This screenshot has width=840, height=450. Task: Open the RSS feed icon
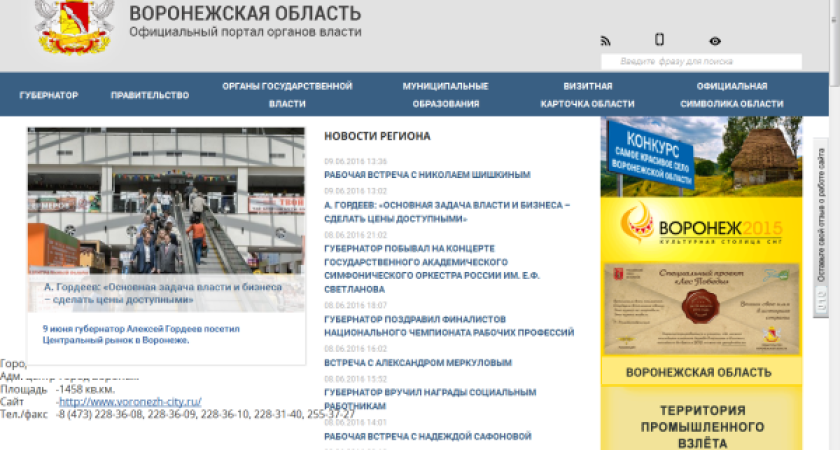(x=605, y=41)
